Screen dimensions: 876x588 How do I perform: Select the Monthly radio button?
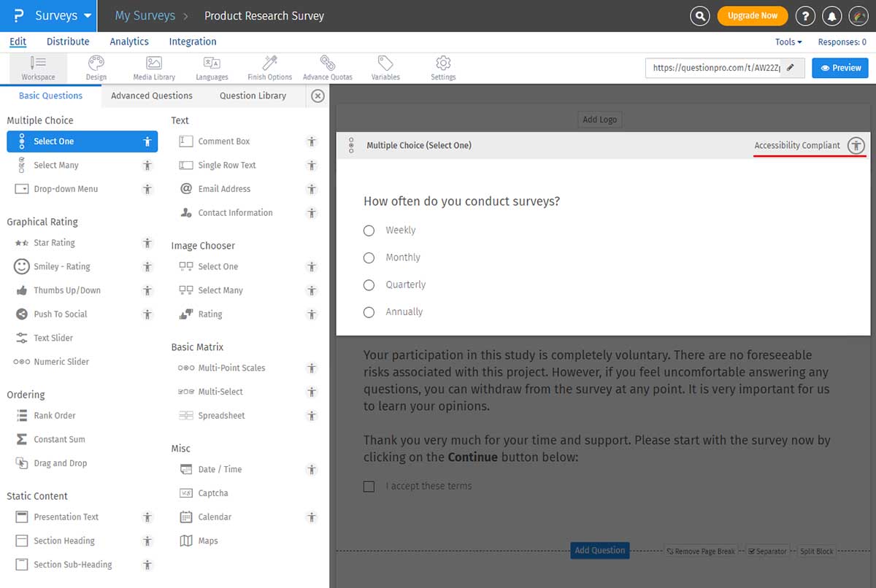point(369,258)
